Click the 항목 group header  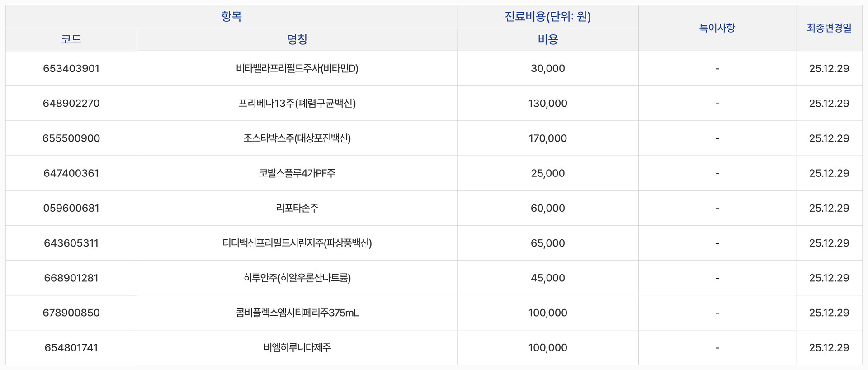click(x=231, y=17)
